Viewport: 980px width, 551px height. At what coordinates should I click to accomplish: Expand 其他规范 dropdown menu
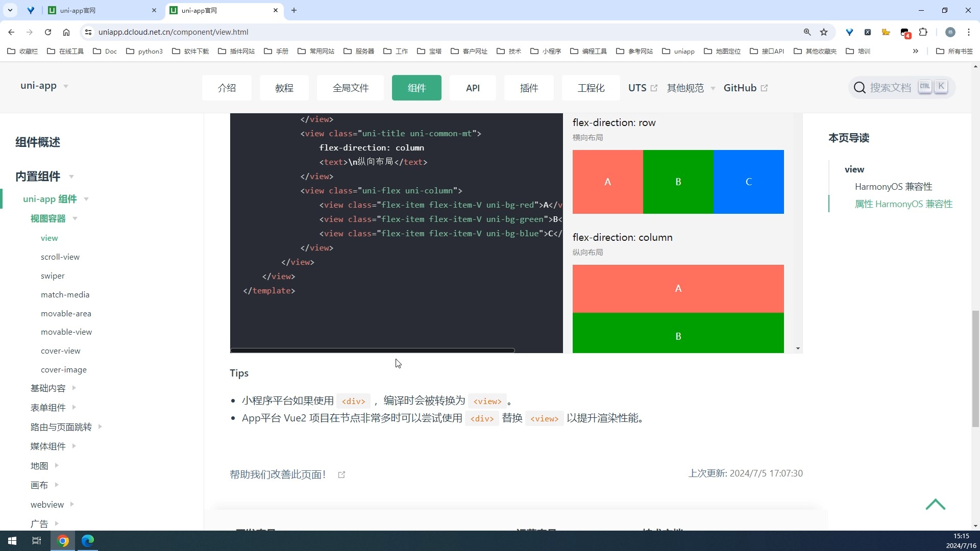click(x=691, y=88)
